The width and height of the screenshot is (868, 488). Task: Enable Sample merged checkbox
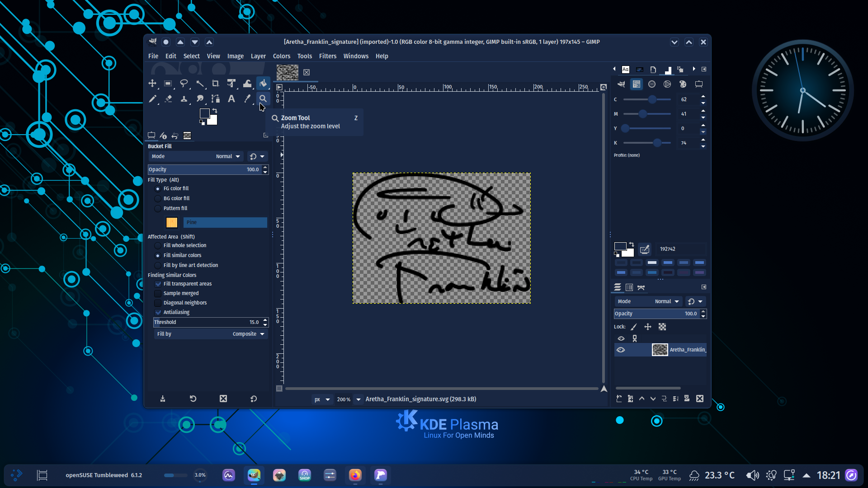[x=158, y=294]
